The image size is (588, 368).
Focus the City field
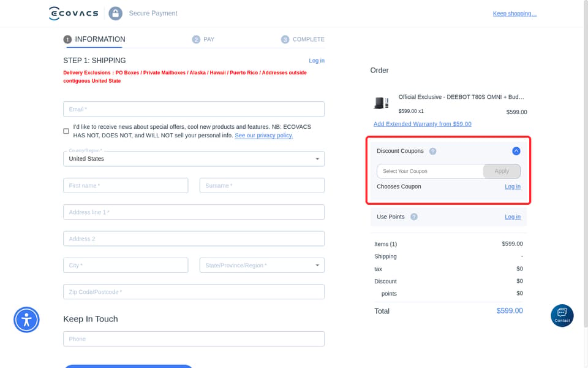coord(126,266)
